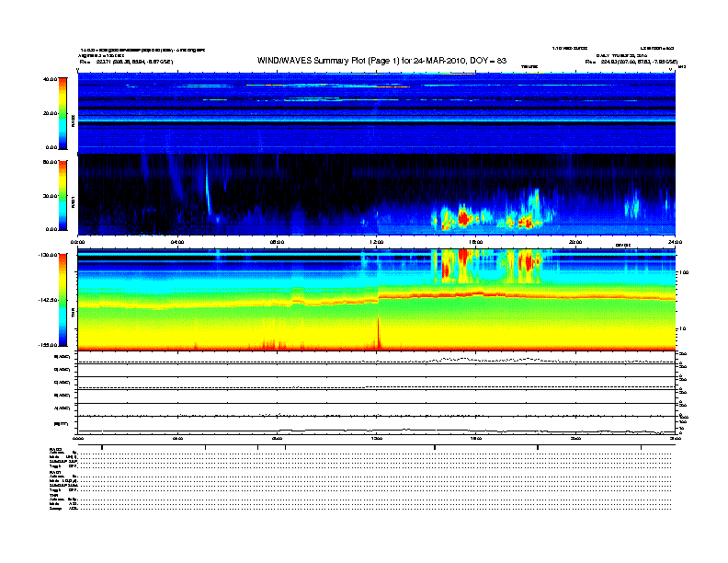The width and height of the screenshot is (728, 563).
Task: Click the RAD2 color scale bar
Action: pyautogui.click(x=63, y=112)
